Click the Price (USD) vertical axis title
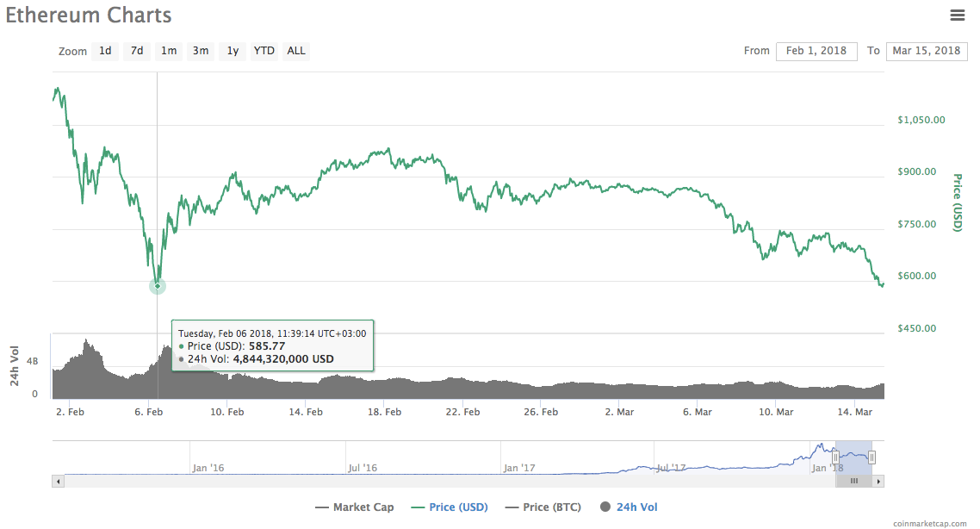 [x=957, y=202]
